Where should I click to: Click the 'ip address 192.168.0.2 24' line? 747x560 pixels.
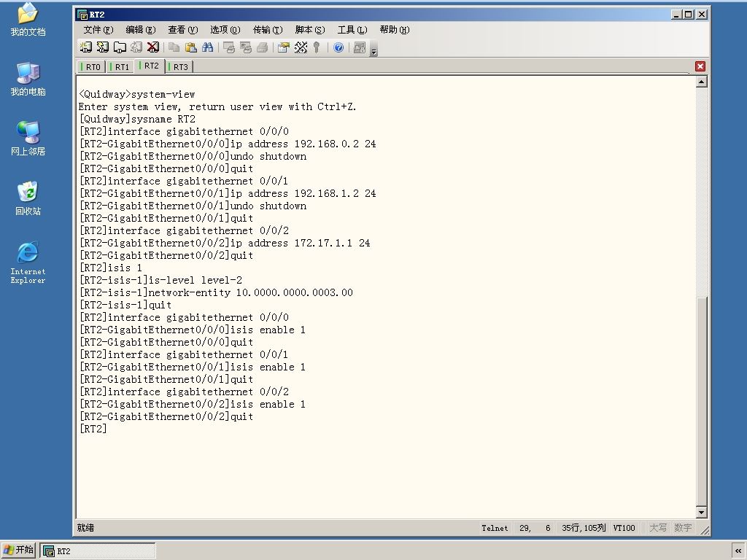point(228,144)
